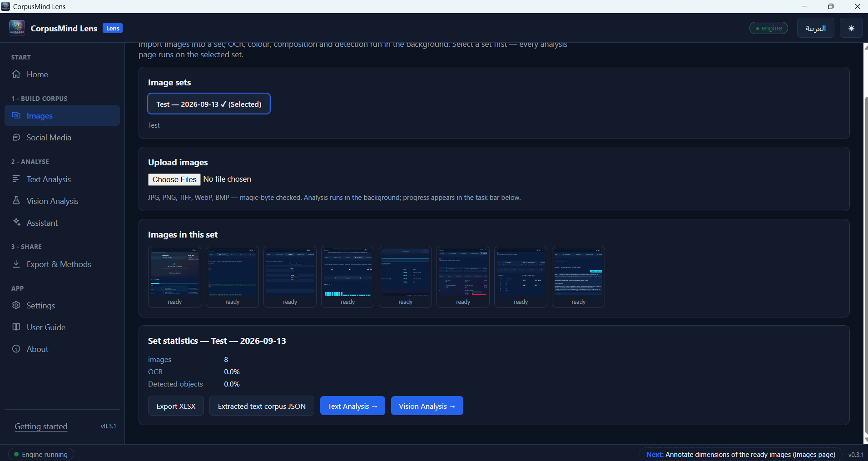868x461 pixels.
Task: Open the first ready image thumbnail
Action: 174,277
